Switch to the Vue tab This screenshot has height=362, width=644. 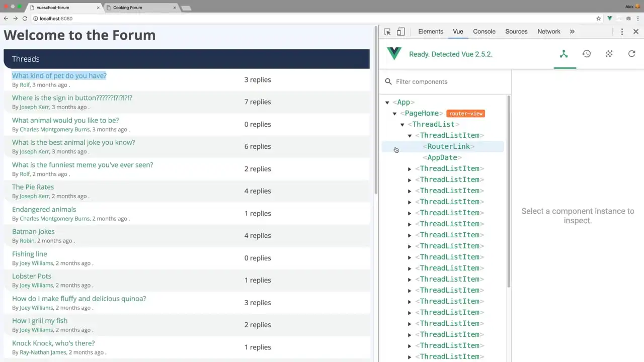(458, 31)
